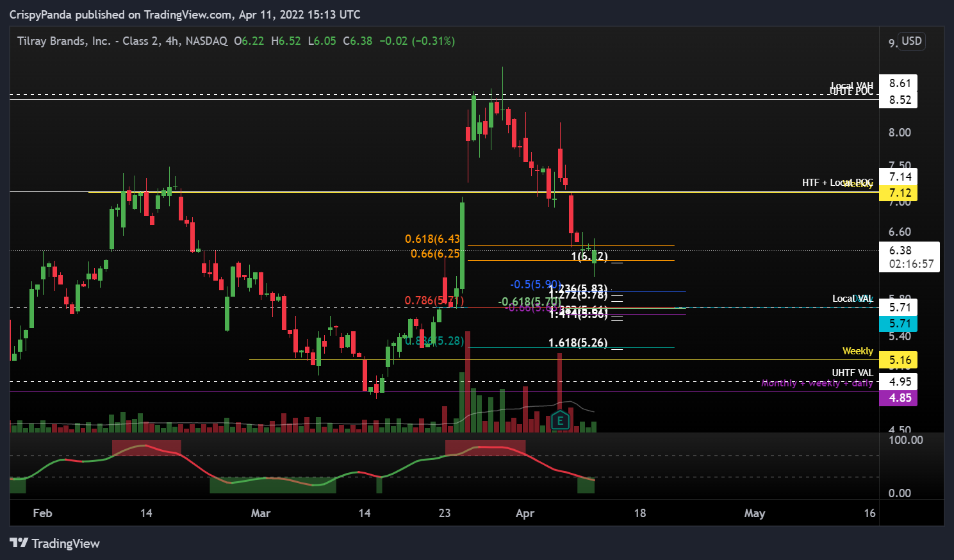Click the 0.00 oscillator scale value
954x560 pixels.
pyautogui.click(x=900, y=493)
